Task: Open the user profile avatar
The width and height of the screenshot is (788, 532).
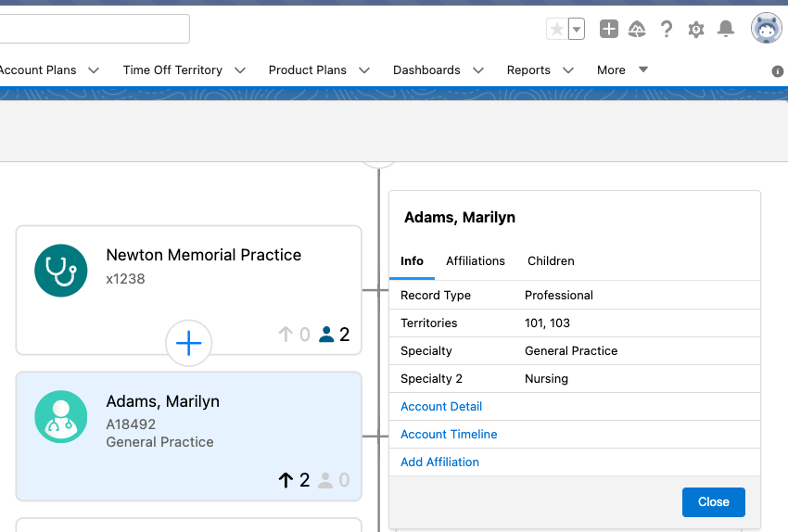Action: [x=766, y=29]
